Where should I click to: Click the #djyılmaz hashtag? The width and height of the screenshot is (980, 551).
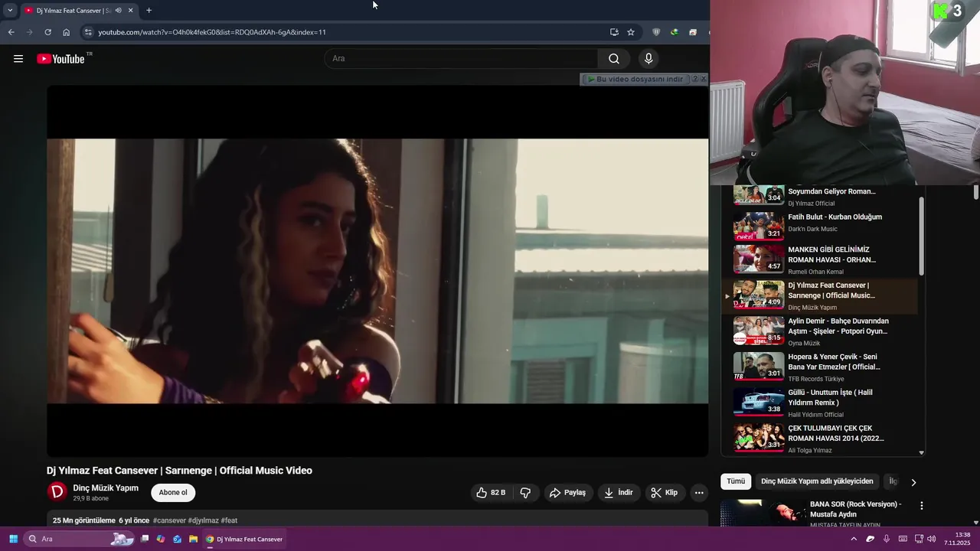[204, 520]
